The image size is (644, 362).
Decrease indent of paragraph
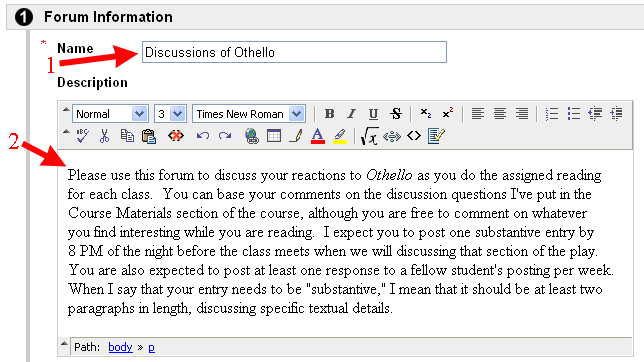tap(595, 113)
